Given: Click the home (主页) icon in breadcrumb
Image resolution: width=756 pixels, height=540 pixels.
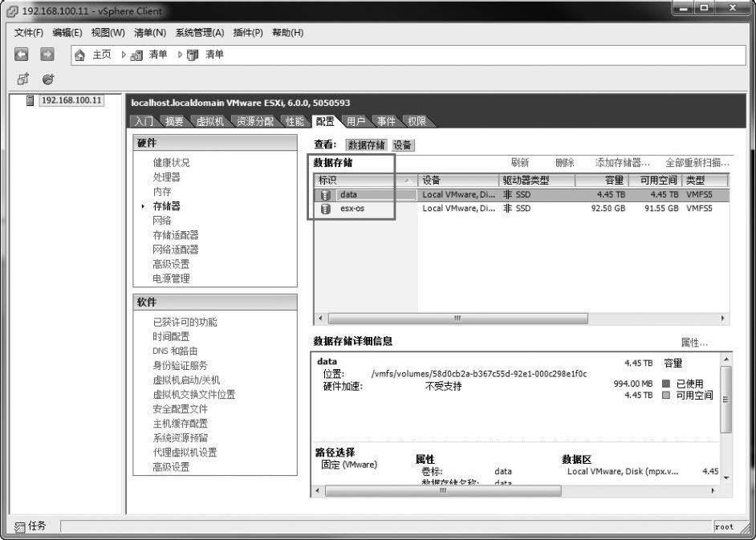Looking at the screenshot, I should point(80,55).
